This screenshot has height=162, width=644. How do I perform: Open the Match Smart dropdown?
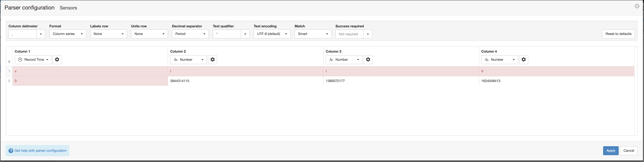pos(313,34)
